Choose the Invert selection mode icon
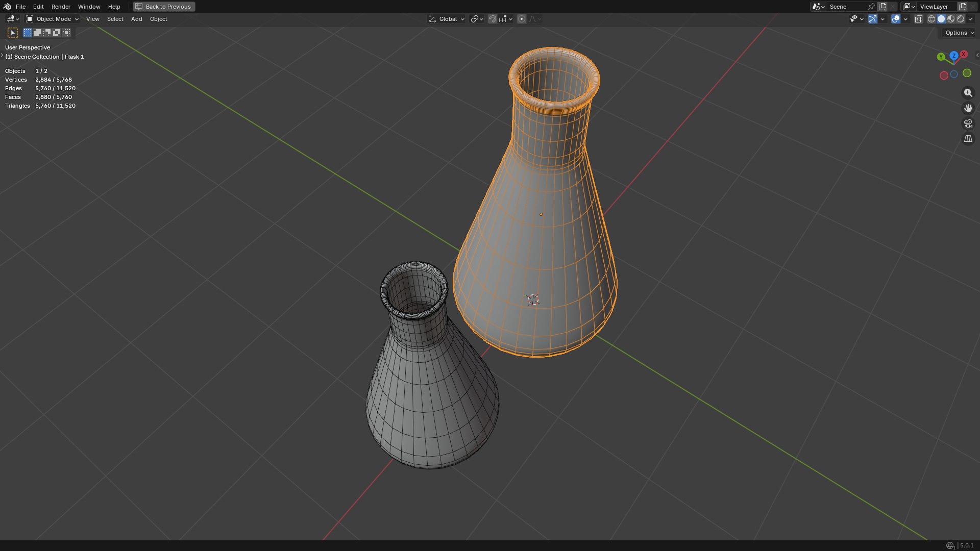The height and width of the screenshot is (551, 980). (57, 33)
